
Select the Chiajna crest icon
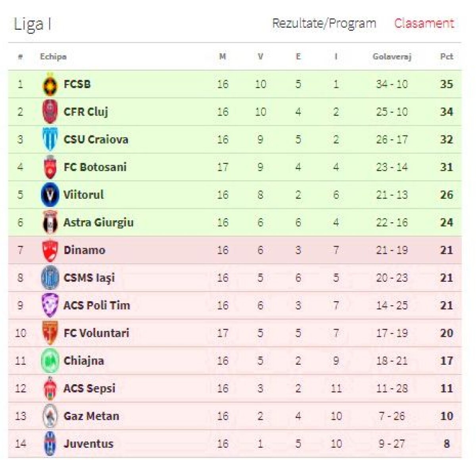tap(51, 361)
